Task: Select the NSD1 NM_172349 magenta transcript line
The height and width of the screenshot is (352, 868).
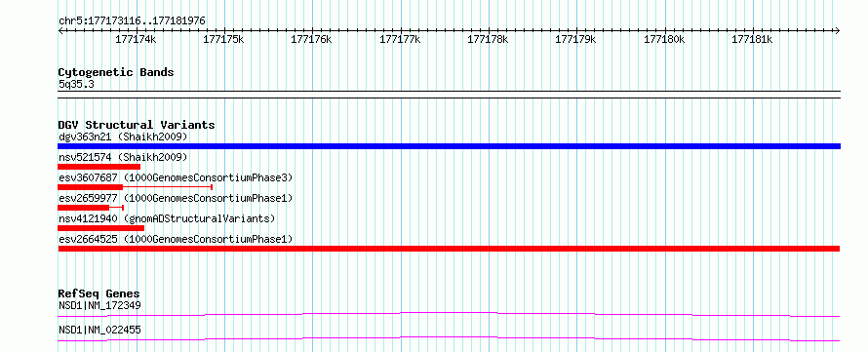Action: pyautogui.click(x=449, y=314)
